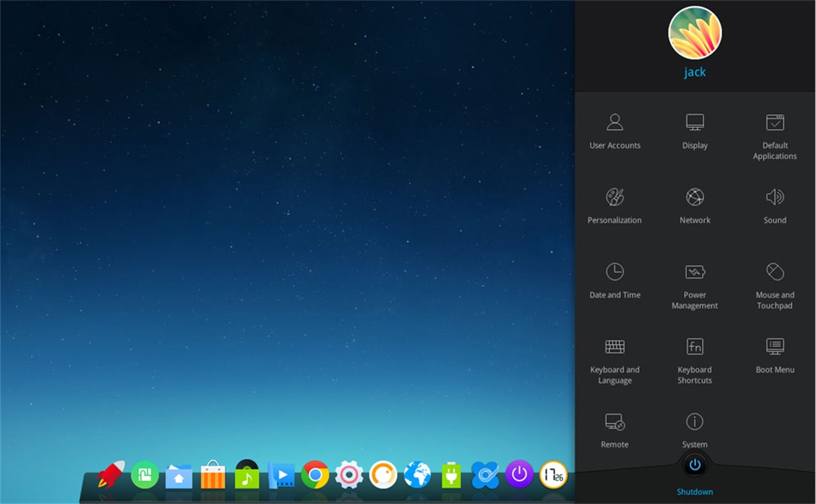Click the jack username link

pos(694,72)
